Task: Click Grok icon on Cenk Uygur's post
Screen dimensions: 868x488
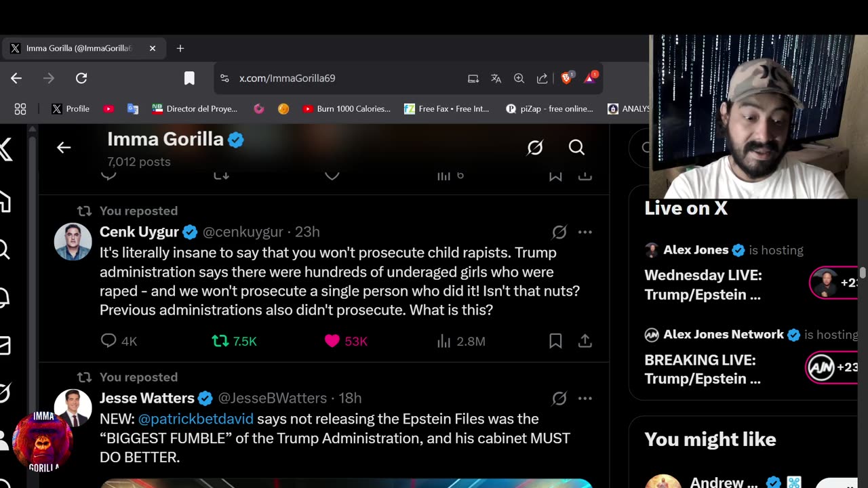Action: (559, 232)
